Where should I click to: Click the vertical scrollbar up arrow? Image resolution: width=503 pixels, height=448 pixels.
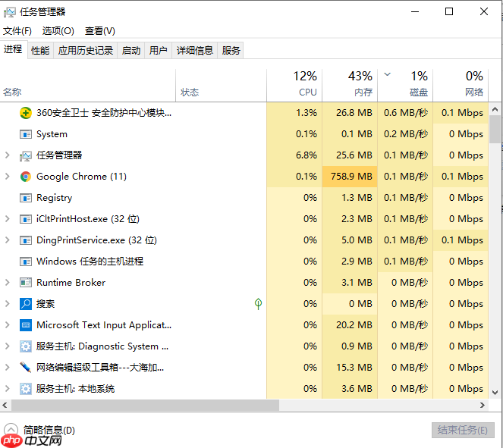tap(495, 109)
